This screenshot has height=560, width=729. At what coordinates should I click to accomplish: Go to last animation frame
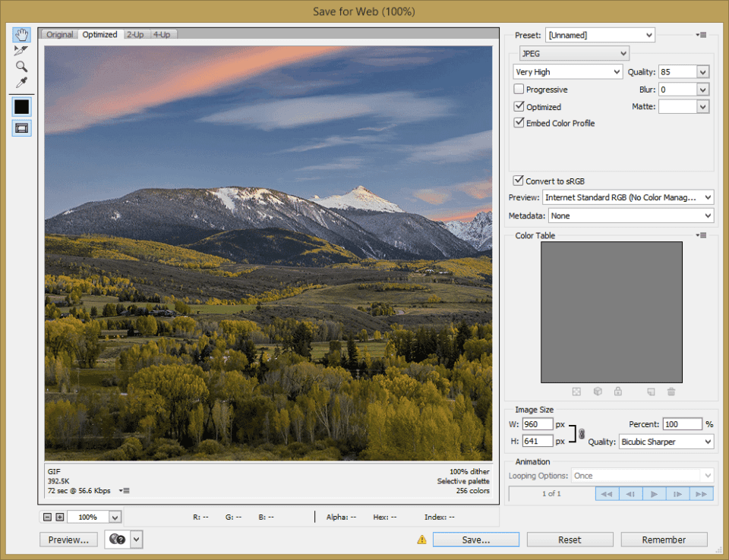pyautogui.click(x=702, y=493)
